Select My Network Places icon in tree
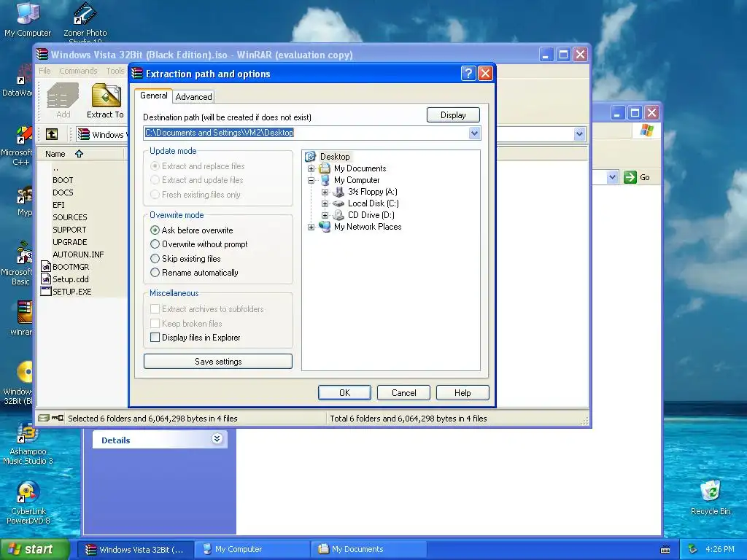Screen dimensions: 747x560 (x=325, y=227)
